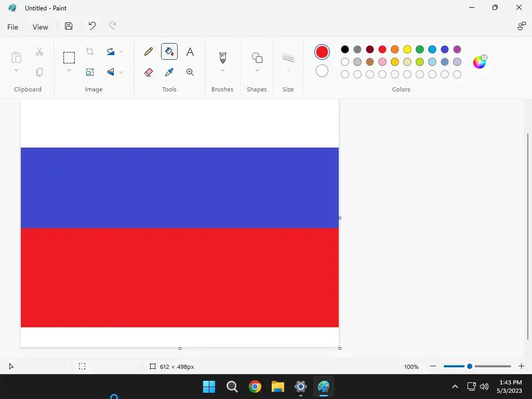Screen dimensions: 532x399
Task: Pick the orange color swatch
Action: point(395,49)
